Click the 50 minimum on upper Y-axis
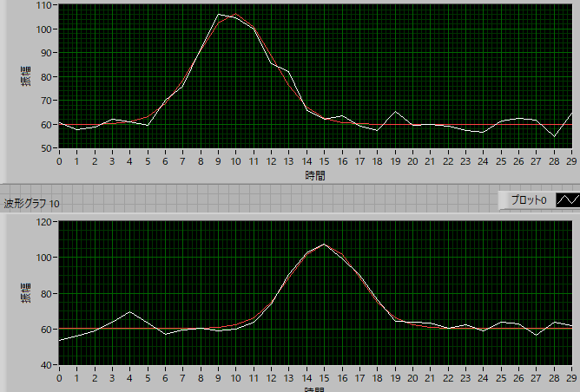This screenshot has width=580, height=392. [x=47, y=148]
